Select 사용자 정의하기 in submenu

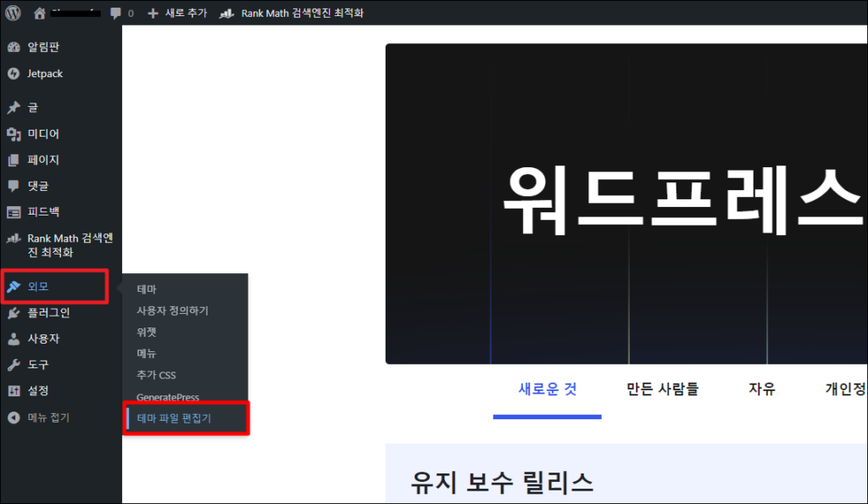tap(172, 311)
